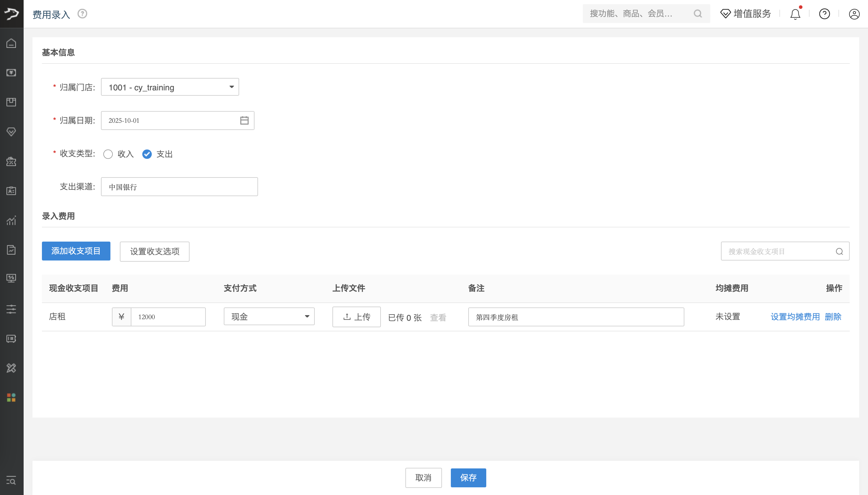Image resolution: width=868 pixels, height=495 pixels.
Task: Click the 保存 save button
Action: click(468, 477)
